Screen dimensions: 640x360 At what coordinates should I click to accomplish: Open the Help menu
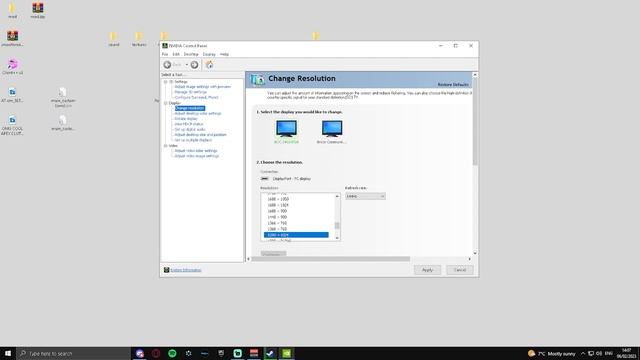[224, 54]
